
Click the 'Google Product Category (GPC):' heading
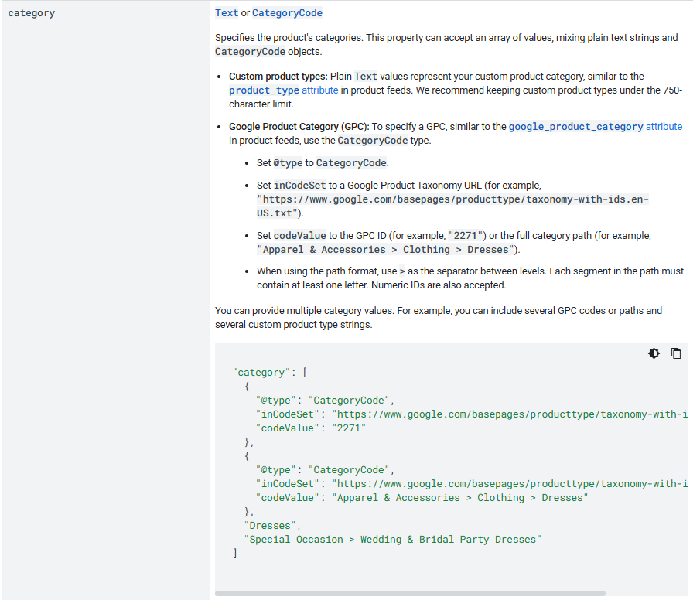point(299,127)
